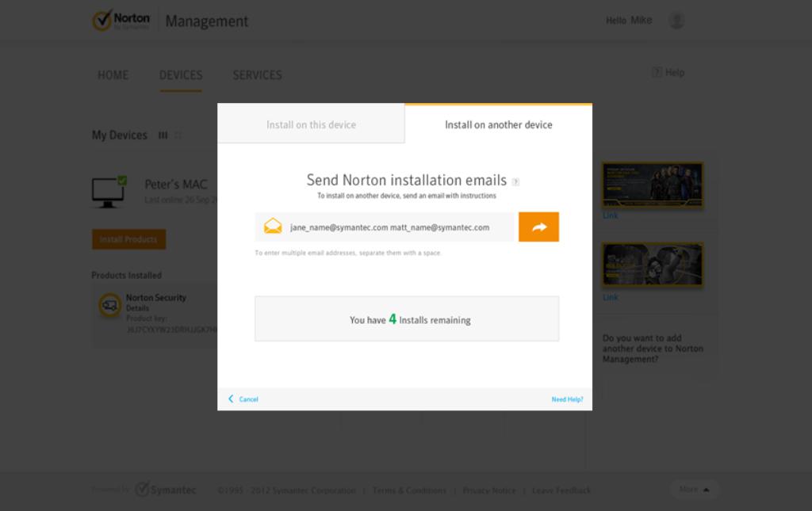812x511 pixels.
Task: Open the Need Help? link
Action: (567, 399)
